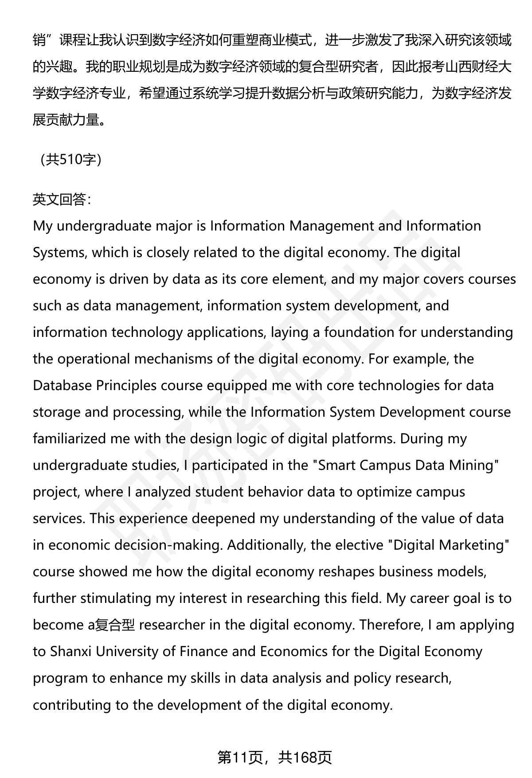Screen dimensions: 532x778
Task: Click the page number footer "第11页，共168页"
Action: pyautogui.click(x=274, y=758)
